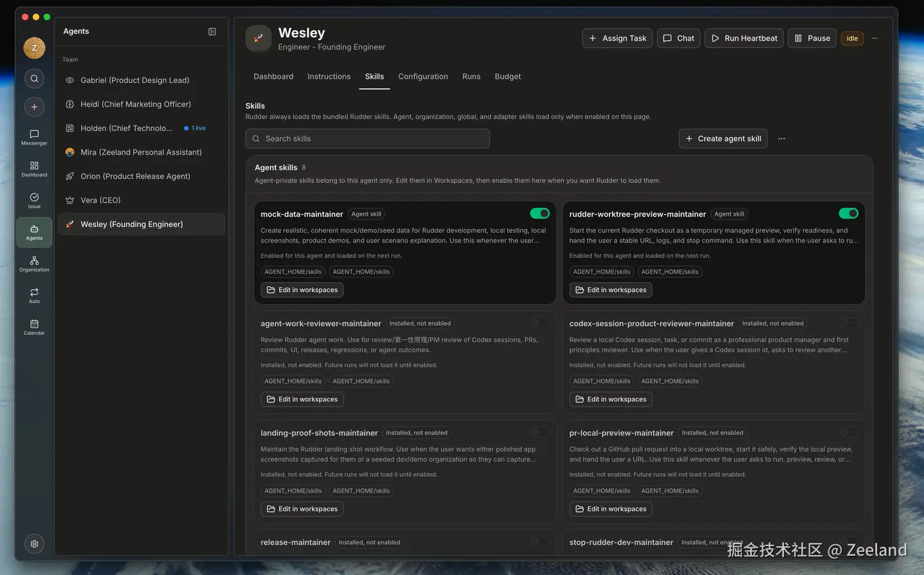924x575 pixels.
Task: Disable the mock-data-maintainer skill toggle
Action: (x=540, y=213)
